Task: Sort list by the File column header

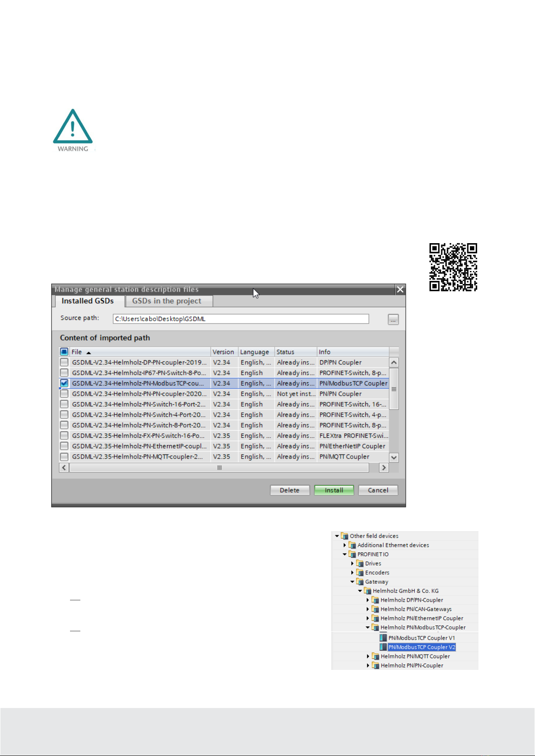Action: [140, 352]
